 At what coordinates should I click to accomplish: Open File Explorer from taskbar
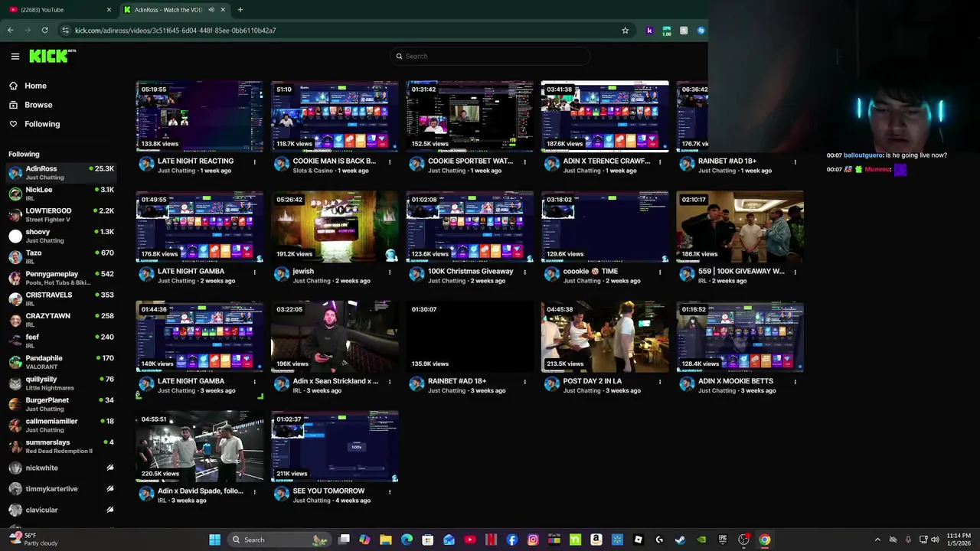coord(386,540)
